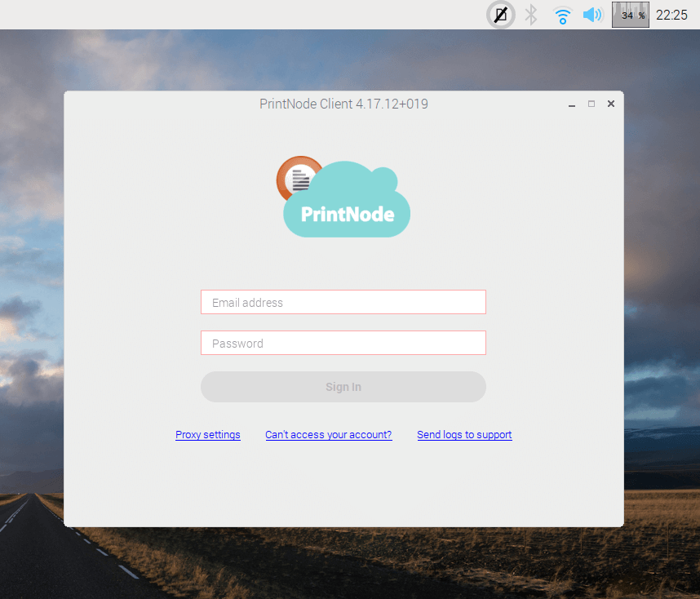700x599 pixels.
Task: Click the PrintNode cloud logo
Action: [x=343, y=197]
